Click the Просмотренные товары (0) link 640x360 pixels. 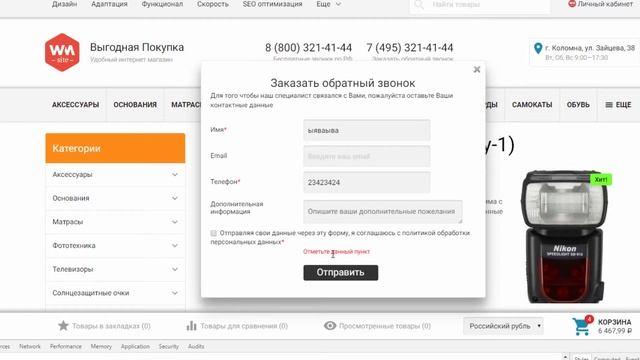[x=385, y=326]
